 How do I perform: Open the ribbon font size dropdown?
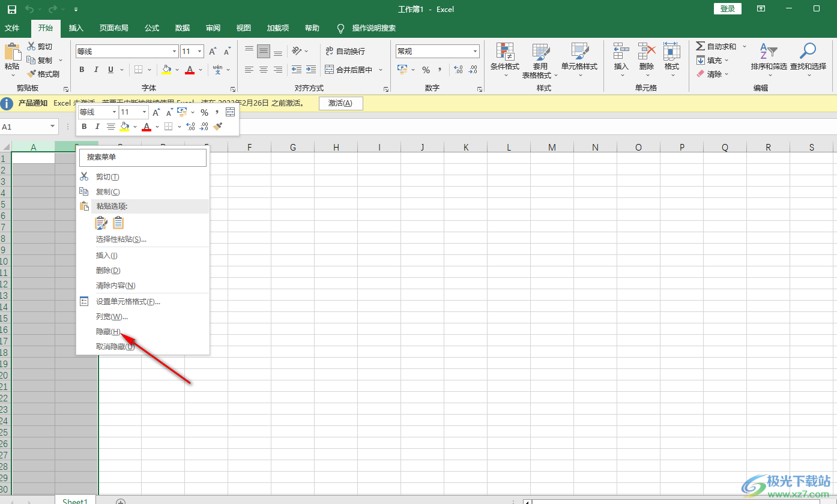pyautogui.click(x=200, y=52)
